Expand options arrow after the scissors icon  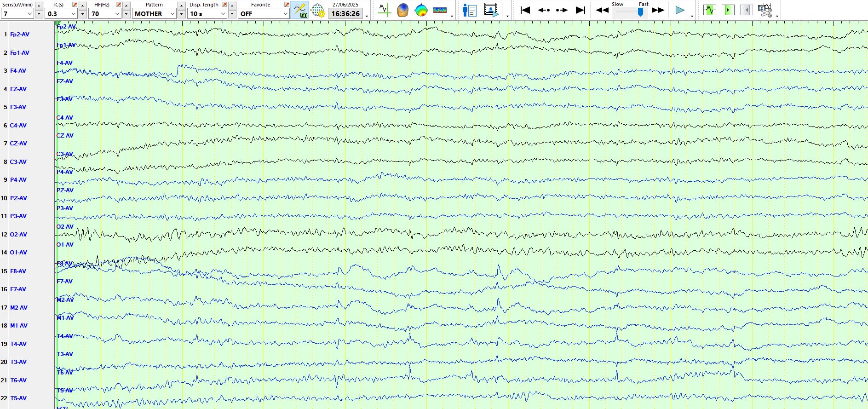pos(777,17)
